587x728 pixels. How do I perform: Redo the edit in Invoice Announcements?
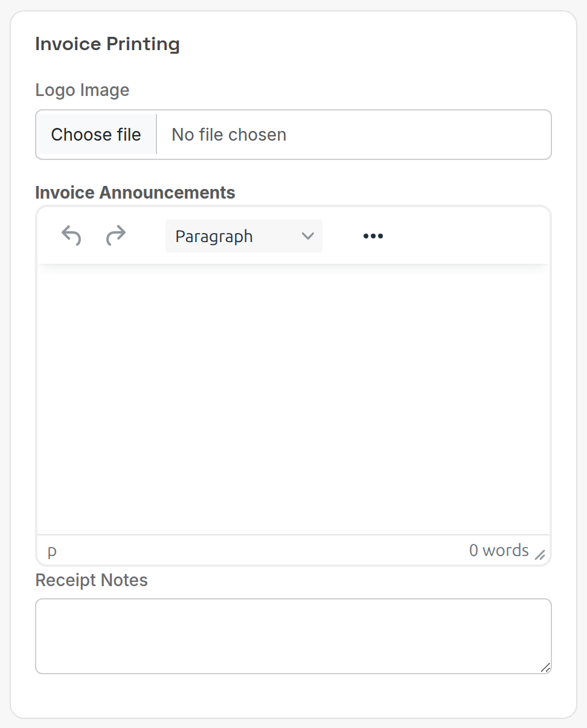coord(116,236)
